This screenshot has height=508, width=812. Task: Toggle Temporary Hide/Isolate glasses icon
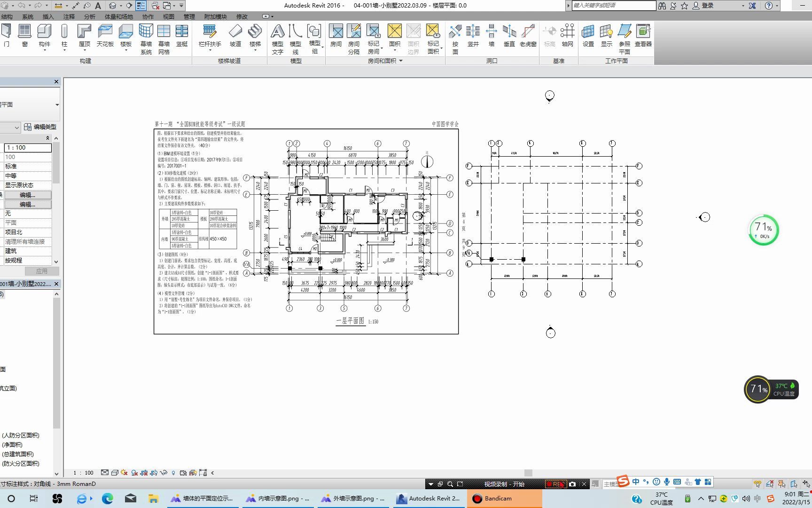(x=164, y=473)
